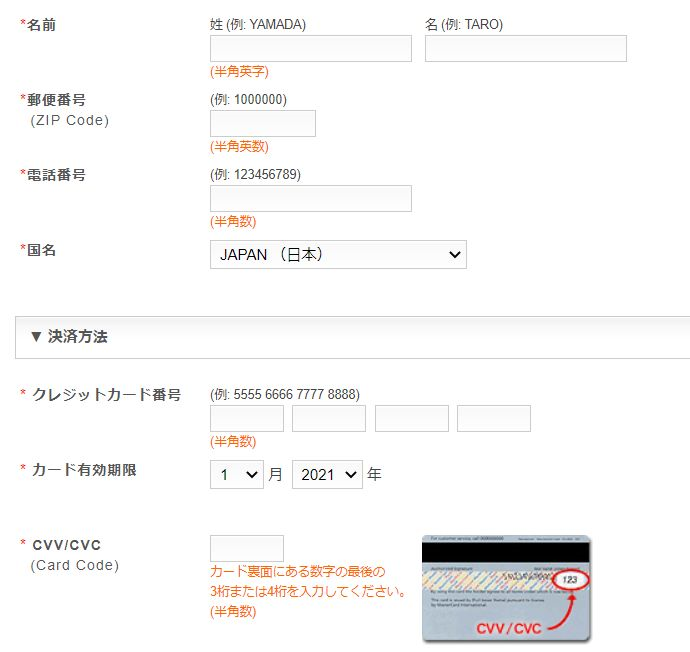Click the second credit card number box
Image resolution: width=690 pixels, height=652 pixels.
(x=328, y=419)
